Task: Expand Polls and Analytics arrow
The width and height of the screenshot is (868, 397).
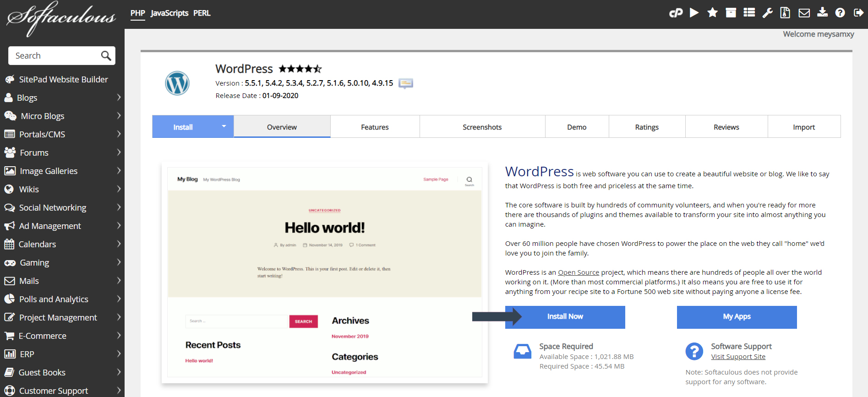Action: (119, 299)
